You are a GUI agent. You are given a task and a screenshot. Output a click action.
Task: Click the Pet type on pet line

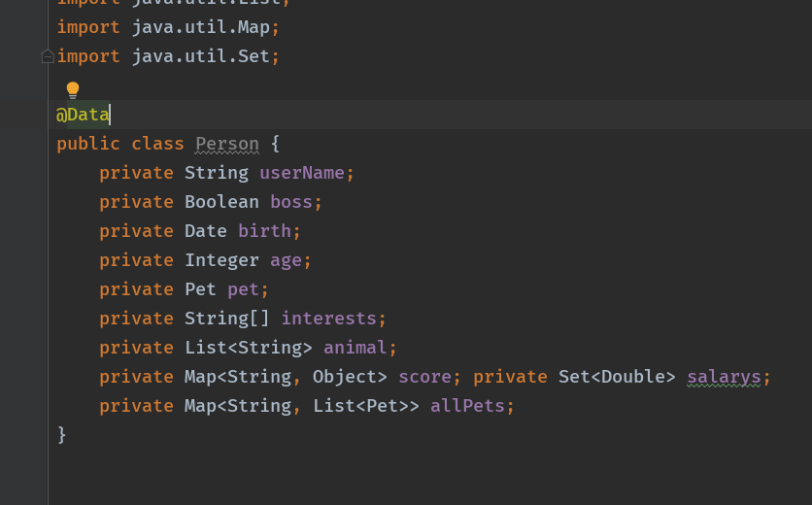(201, 289)
